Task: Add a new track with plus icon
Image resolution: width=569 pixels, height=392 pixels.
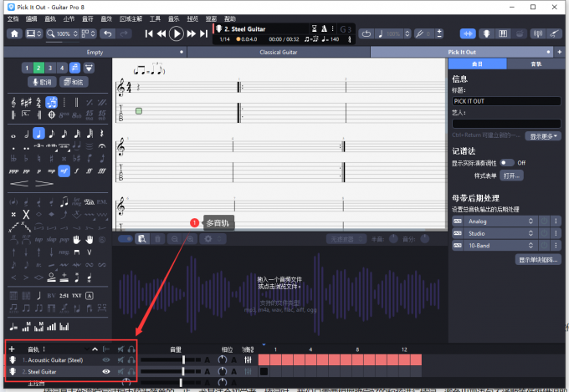Action: [12, 349]
